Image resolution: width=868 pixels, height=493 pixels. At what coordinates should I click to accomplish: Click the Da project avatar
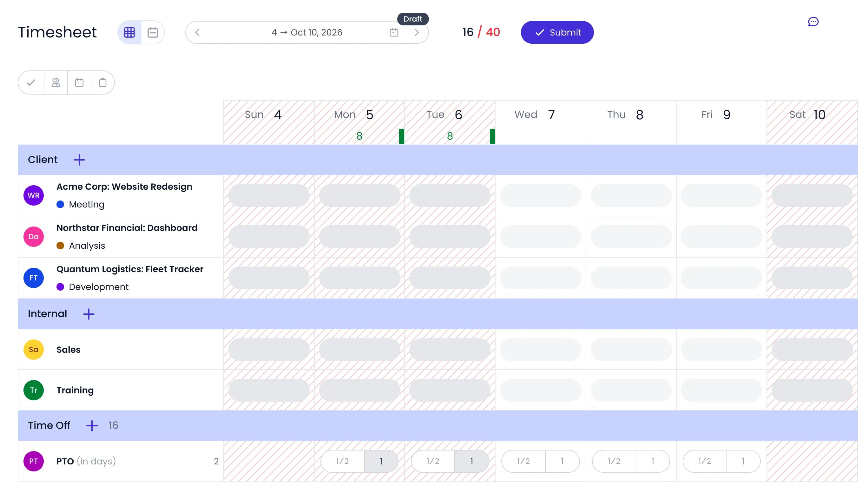point(34,237)
